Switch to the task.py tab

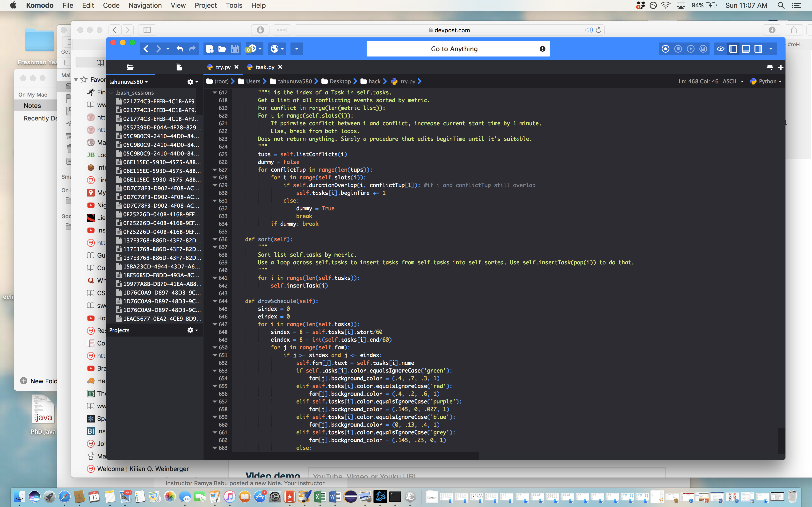(264, 67)
